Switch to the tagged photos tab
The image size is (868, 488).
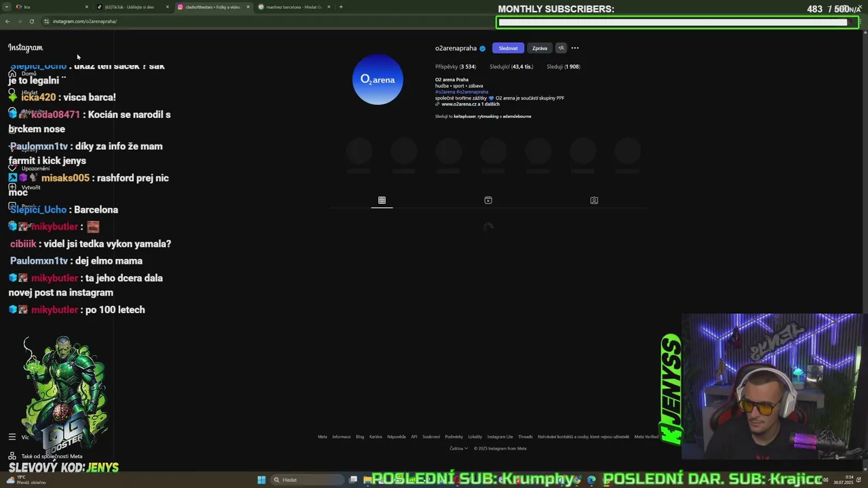594,201
